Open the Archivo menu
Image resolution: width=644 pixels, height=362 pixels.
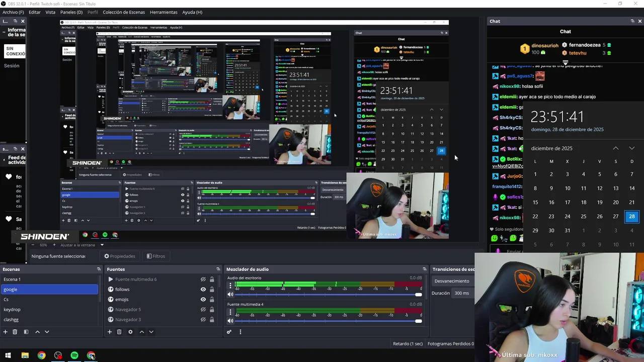tap(13, 12)
